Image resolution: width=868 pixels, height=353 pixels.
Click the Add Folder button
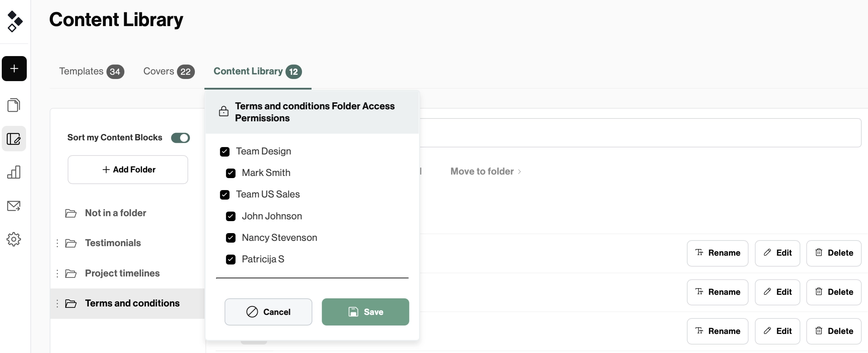(x=128, y=170)
